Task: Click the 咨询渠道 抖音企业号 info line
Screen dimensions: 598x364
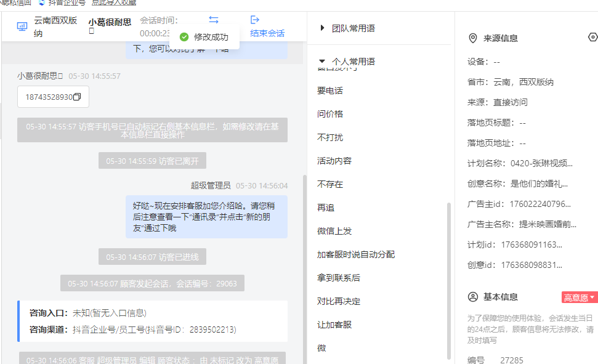Action: tap(133, 330)
